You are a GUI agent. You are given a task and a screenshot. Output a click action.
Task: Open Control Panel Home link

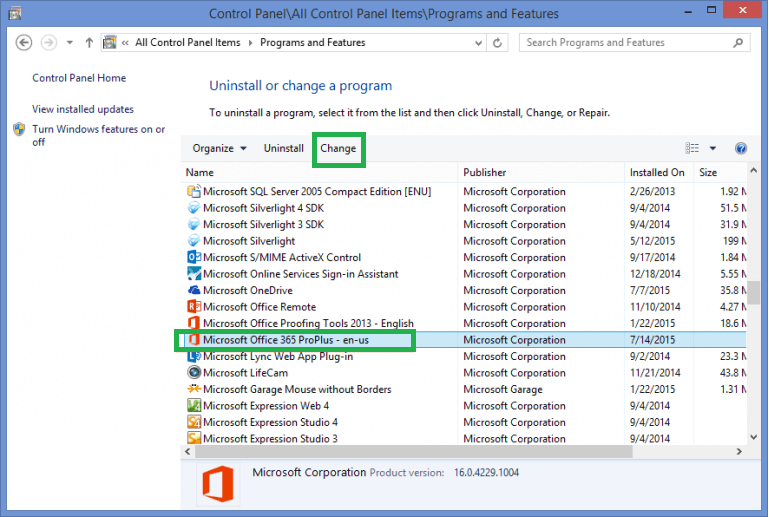pyautogui.click(x=79, y=78)
